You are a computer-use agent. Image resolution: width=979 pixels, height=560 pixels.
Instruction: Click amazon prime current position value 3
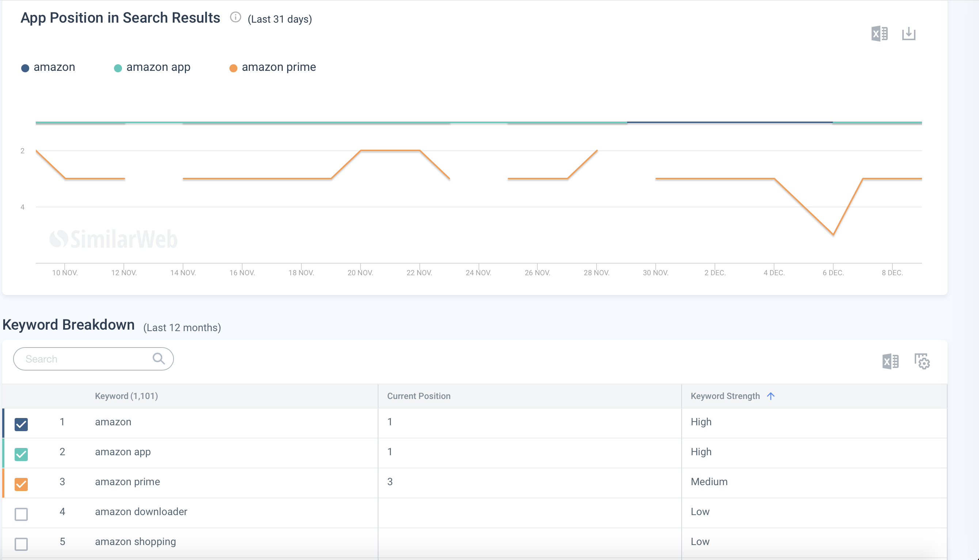(390, 482)
